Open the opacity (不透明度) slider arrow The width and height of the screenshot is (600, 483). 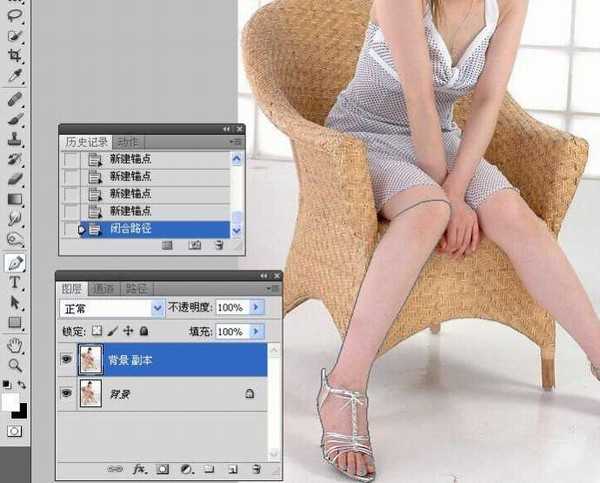coord(257,307)
